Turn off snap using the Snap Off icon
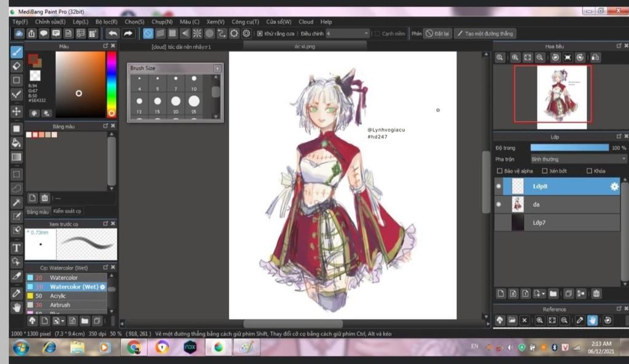The width and height of the screenshot is (629, 364). (148, 34)
